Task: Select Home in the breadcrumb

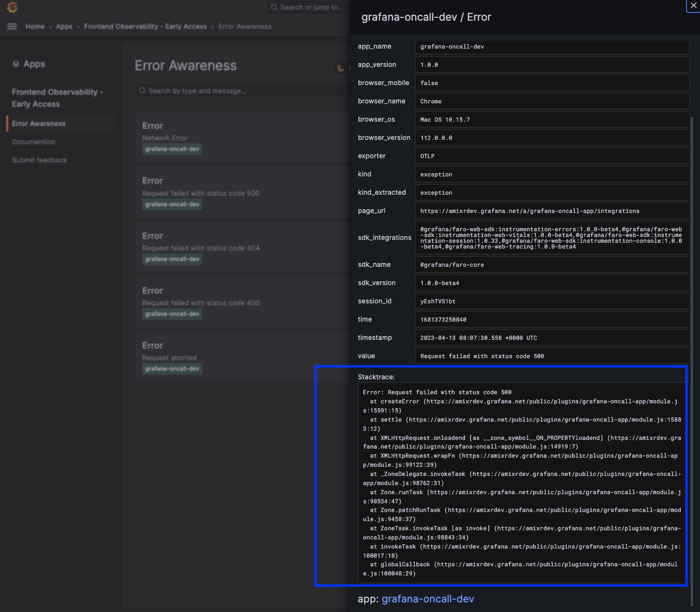Action: pyautogui.click(x=35, y=26)
